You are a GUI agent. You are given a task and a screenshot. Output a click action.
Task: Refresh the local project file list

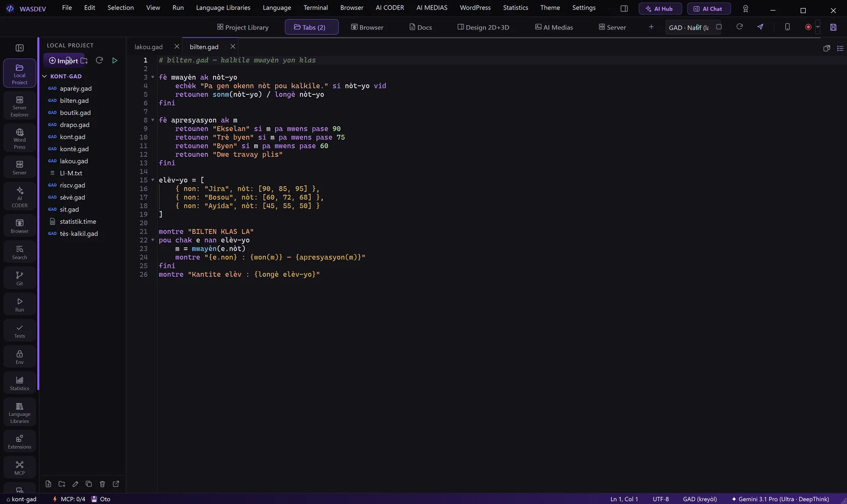pos(99,60)
